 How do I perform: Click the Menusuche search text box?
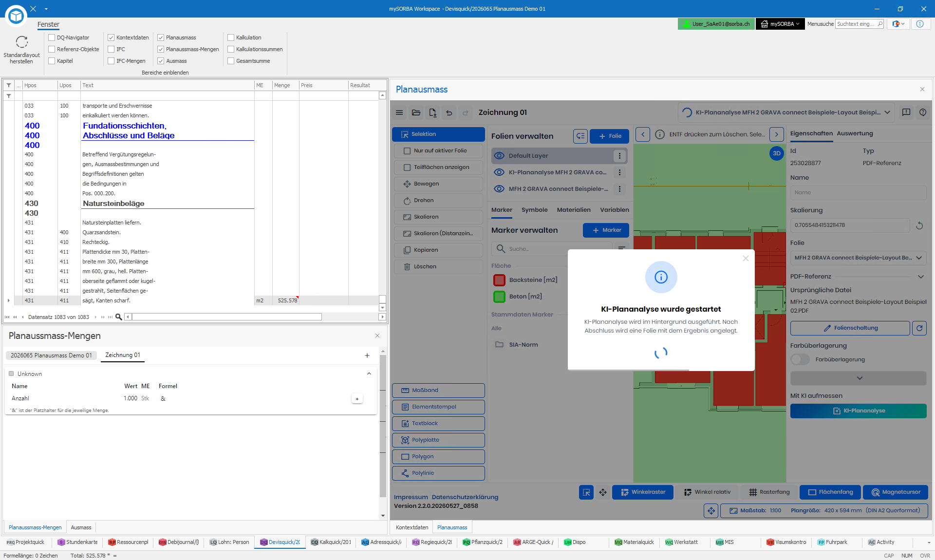click(860, 24)
